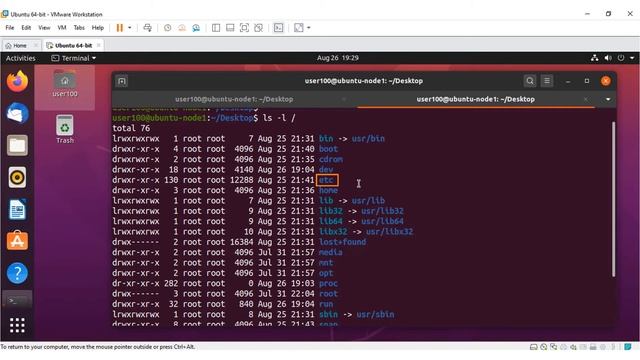Select the user100 home folder on desktop

point(65,84)
